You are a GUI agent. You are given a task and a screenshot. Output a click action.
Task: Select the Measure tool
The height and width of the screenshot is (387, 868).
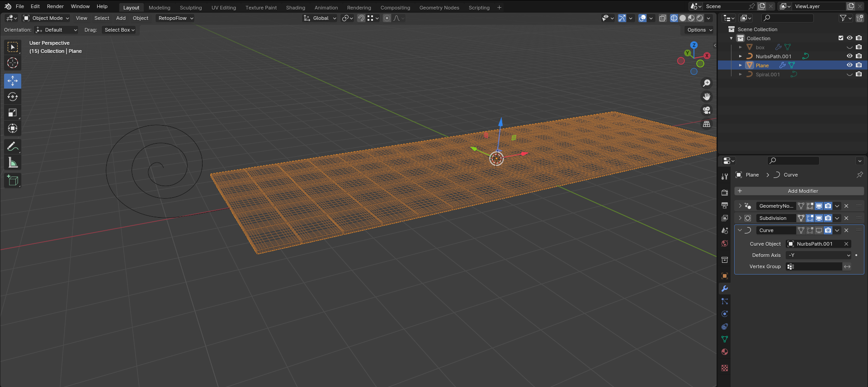click(x=13, y=162)
